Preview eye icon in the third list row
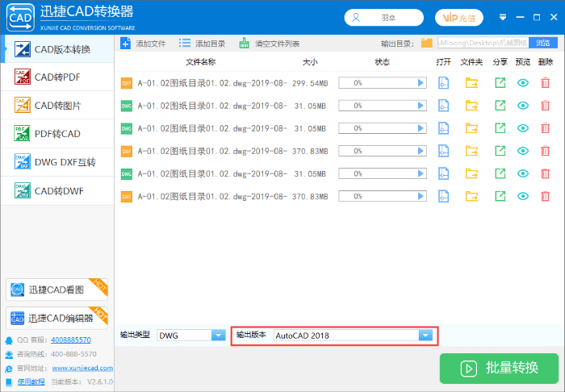 click(x=523, y=128)
